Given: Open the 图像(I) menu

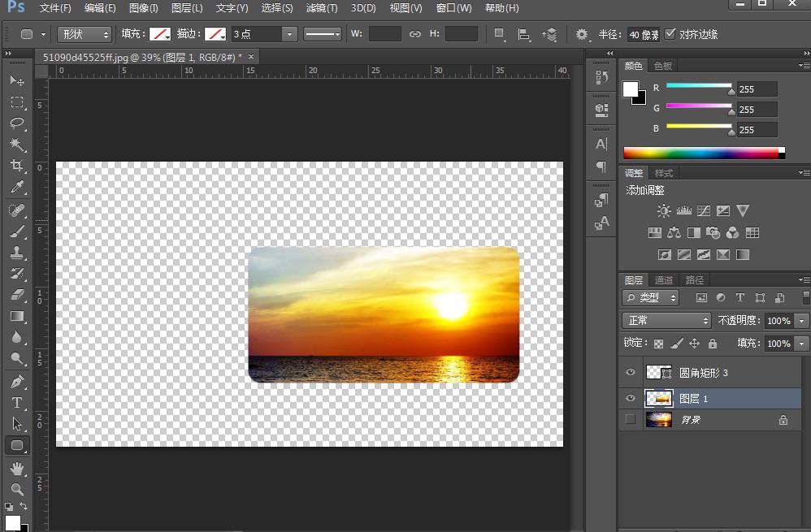Looking at the screenshot, I should pyautogui.click(x=143, y=8).
